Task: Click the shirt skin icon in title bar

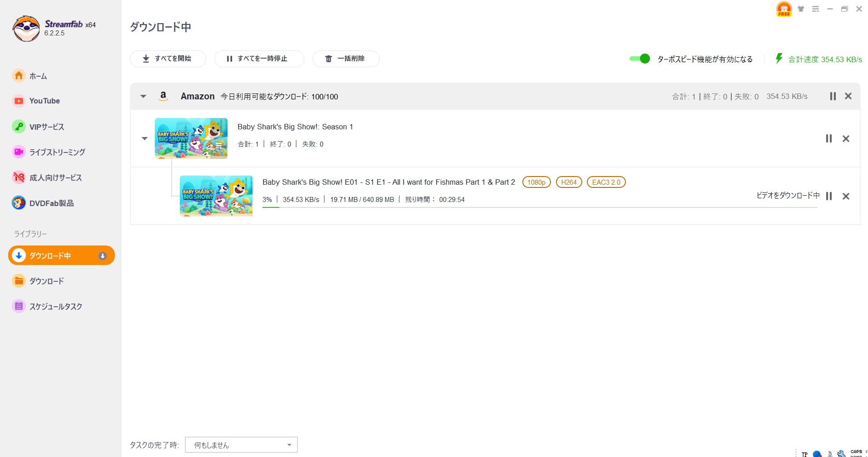Action: 801,9
